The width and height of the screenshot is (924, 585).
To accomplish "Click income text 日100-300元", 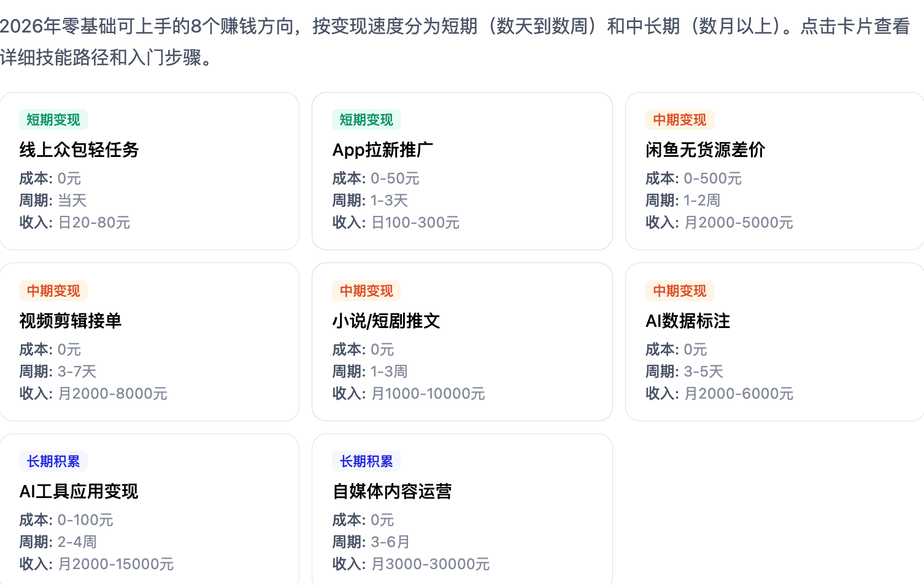I will (415, 223).
